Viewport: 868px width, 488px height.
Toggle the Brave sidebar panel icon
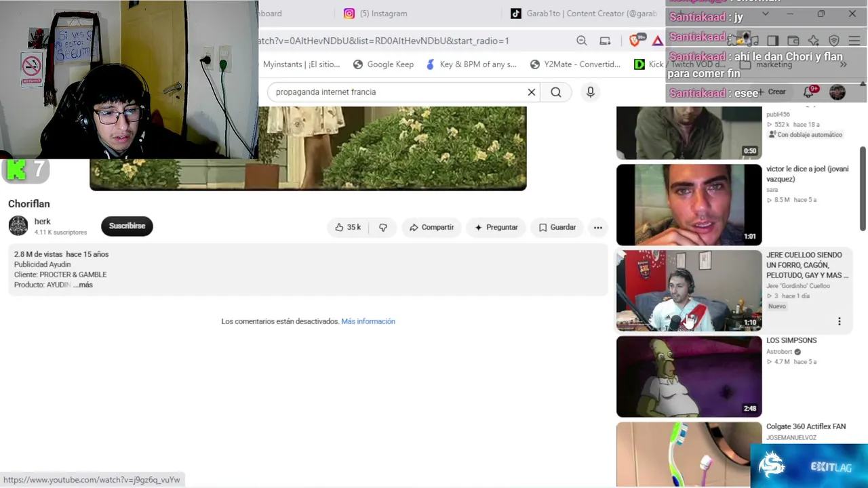click(x=772, y=41)
